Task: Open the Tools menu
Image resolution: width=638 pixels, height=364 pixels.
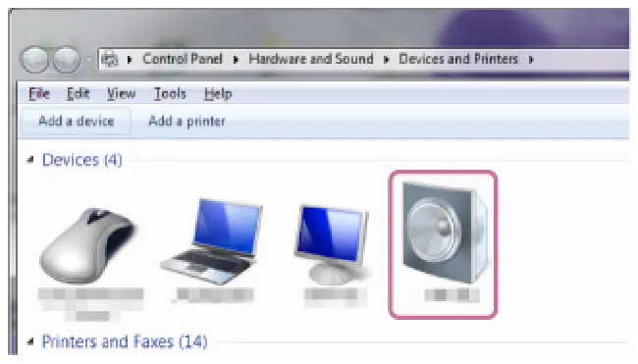Action: tap(170, 93)
